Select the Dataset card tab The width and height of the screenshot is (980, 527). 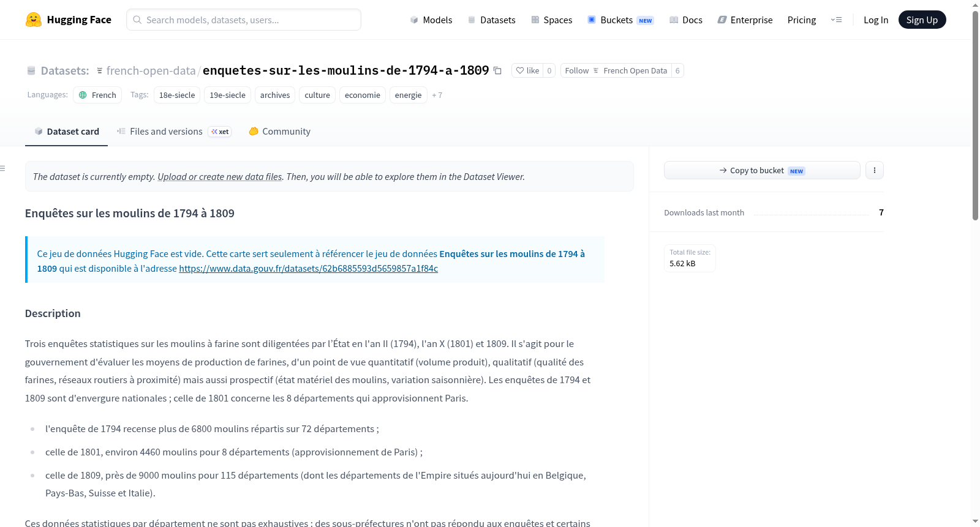tap(66, 132)
